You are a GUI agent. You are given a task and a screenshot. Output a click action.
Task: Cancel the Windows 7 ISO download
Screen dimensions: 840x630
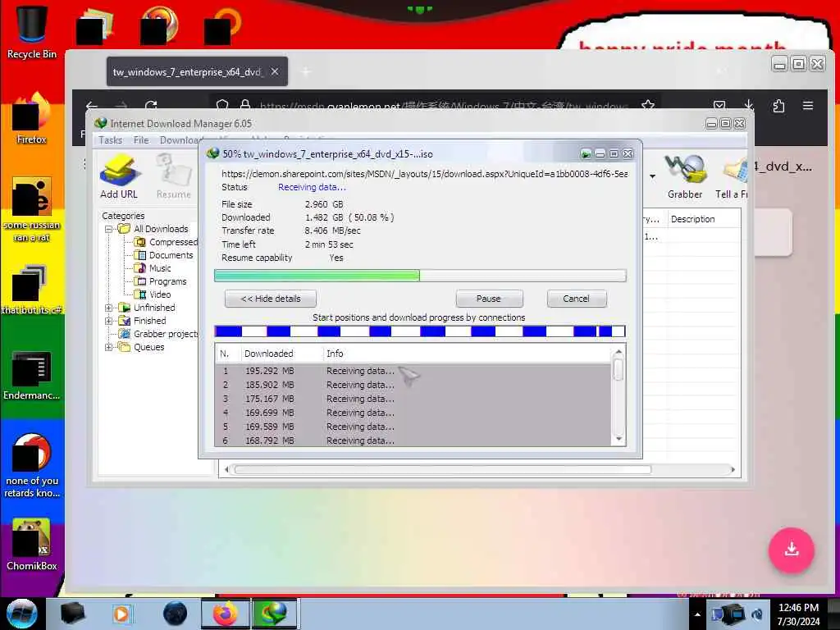click(577, 299)
